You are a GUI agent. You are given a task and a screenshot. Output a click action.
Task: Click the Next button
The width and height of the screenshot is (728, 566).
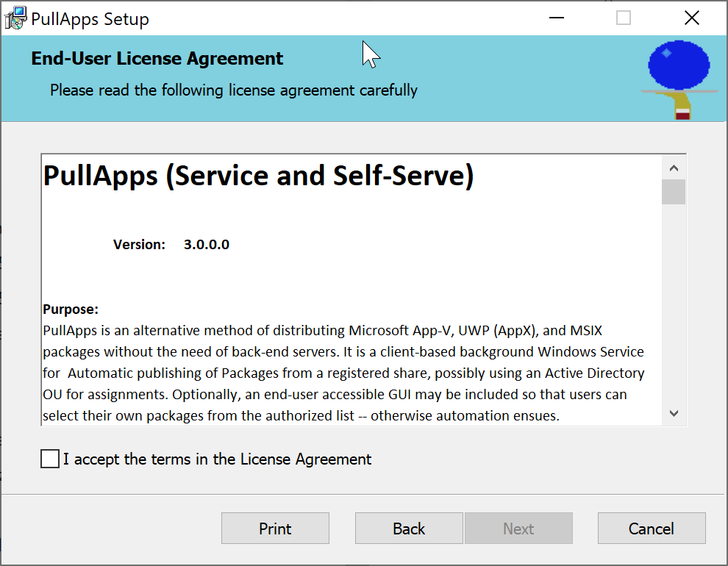pos(518,528)
